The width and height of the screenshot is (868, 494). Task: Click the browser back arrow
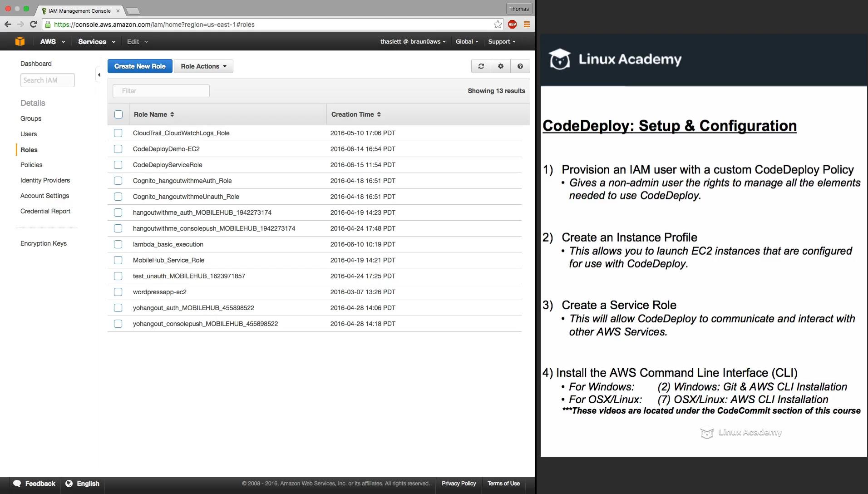click(x=8, y=25)
